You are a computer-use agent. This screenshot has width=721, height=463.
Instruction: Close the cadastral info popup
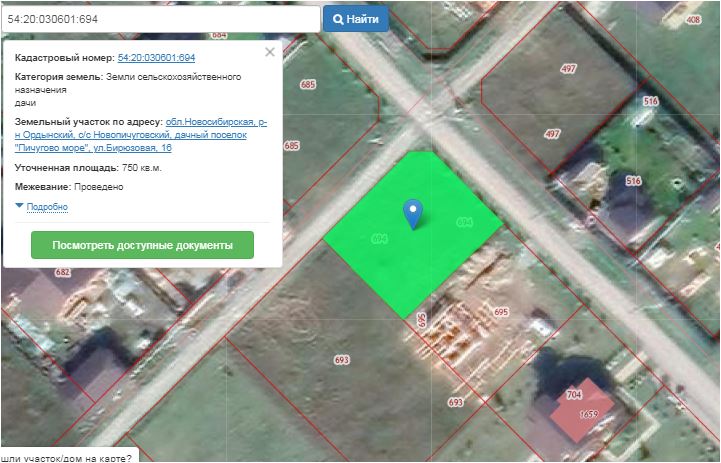coord(269,52)
